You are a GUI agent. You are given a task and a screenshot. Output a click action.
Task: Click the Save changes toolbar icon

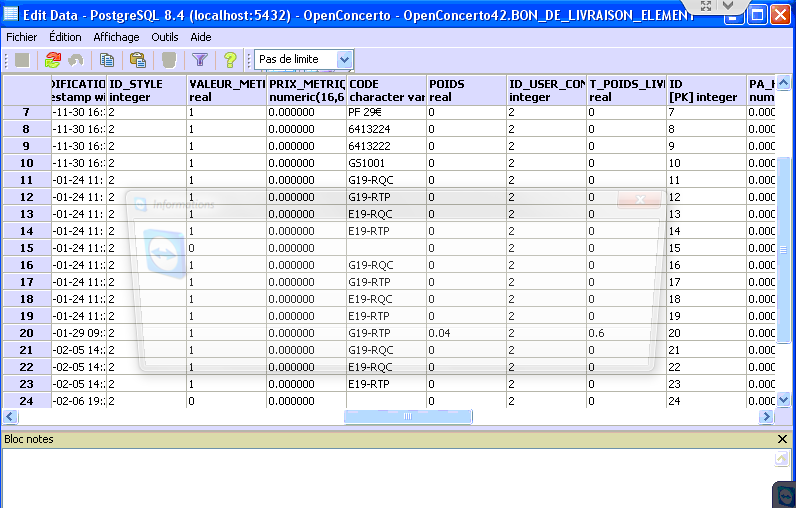[22, 60]
